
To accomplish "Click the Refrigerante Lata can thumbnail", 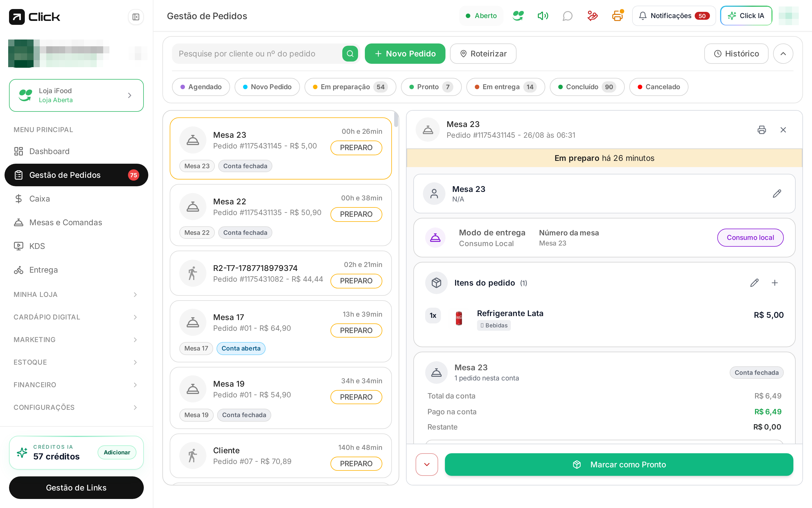I will pyautogui.click(x=459, y=318).
